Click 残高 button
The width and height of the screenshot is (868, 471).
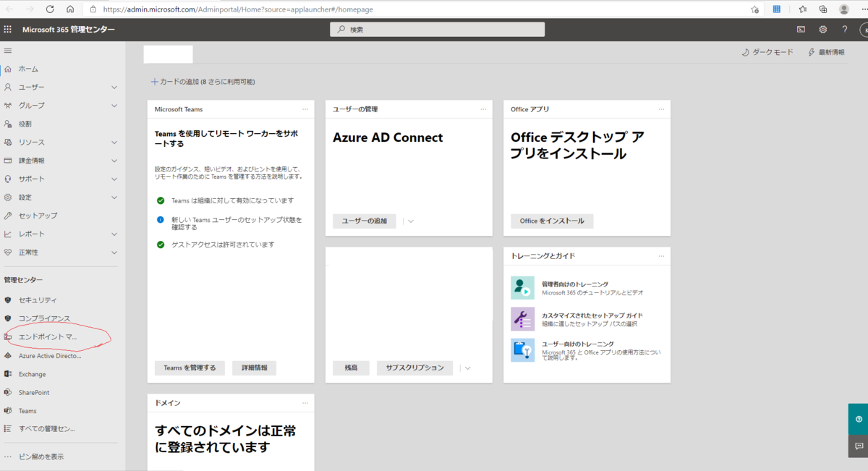[351, 368]
